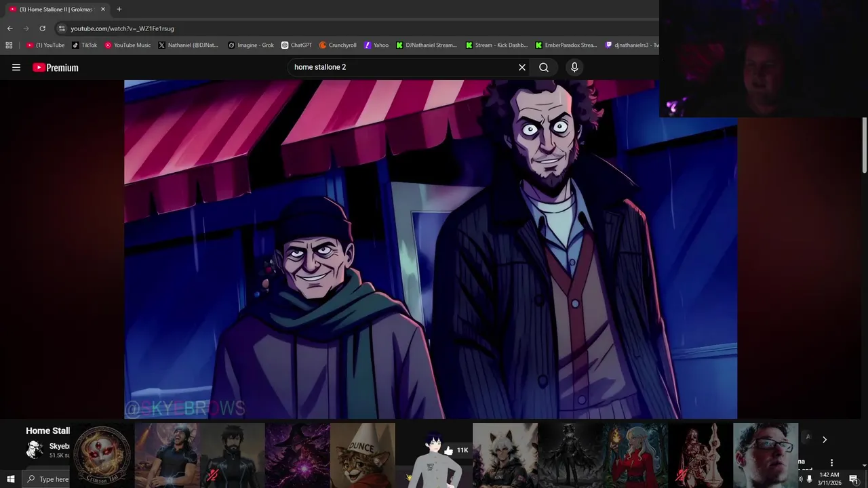Click the YouTube Premium logo
This screenshot has height=488, width=868.
tap(56, 67)
